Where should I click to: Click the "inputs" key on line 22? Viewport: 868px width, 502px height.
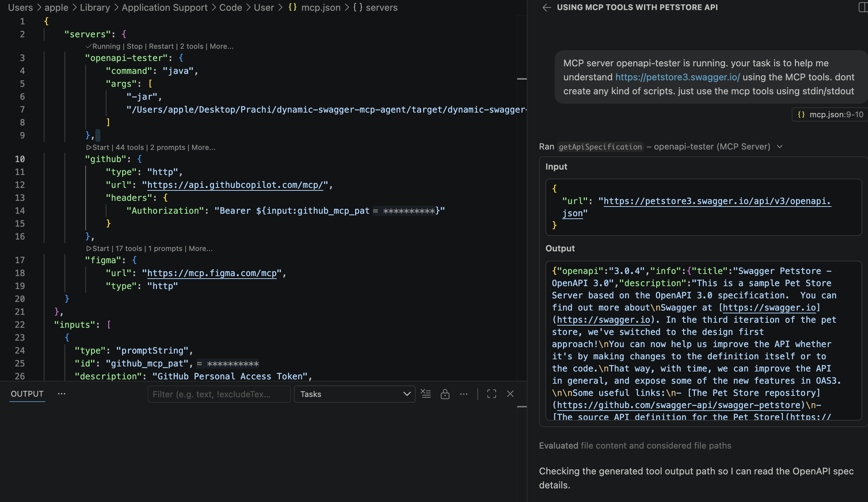tap(75, 325)
